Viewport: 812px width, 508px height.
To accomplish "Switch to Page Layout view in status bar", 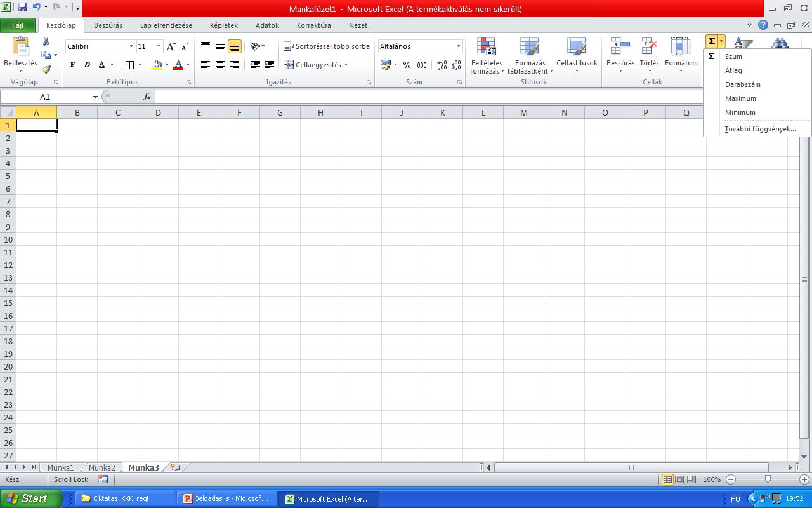I will [x=679, y=479].
